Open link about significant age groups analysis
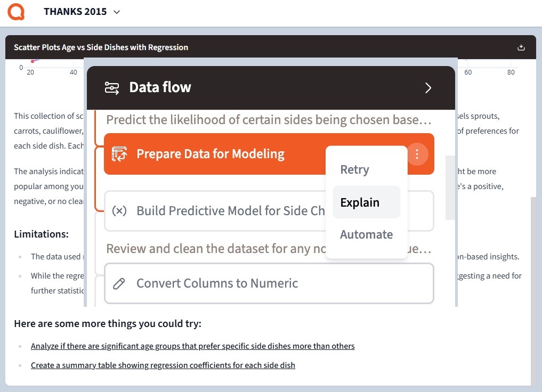The width and height of the screenshot is (542, 392). (192, 346)
